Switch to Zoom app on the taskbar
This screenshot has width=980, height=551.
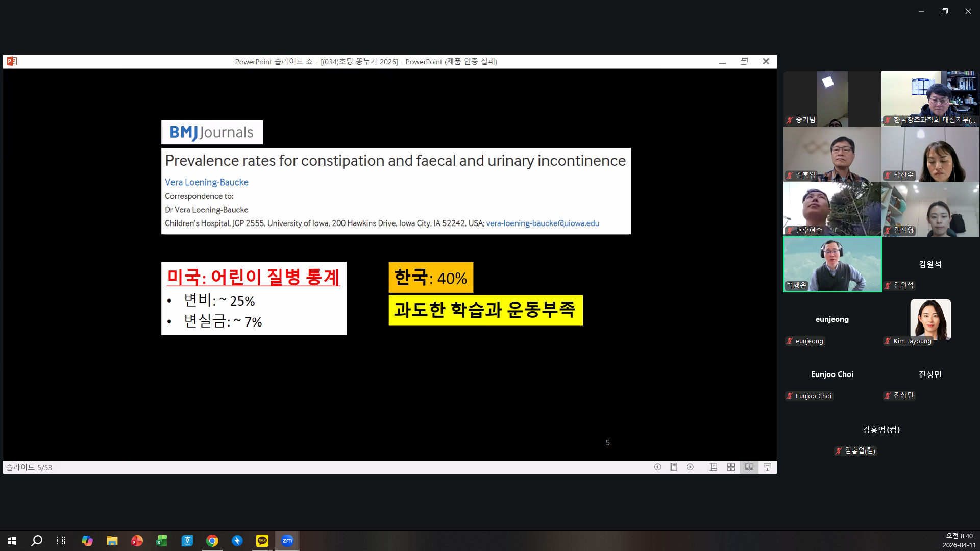coord(287,541)
